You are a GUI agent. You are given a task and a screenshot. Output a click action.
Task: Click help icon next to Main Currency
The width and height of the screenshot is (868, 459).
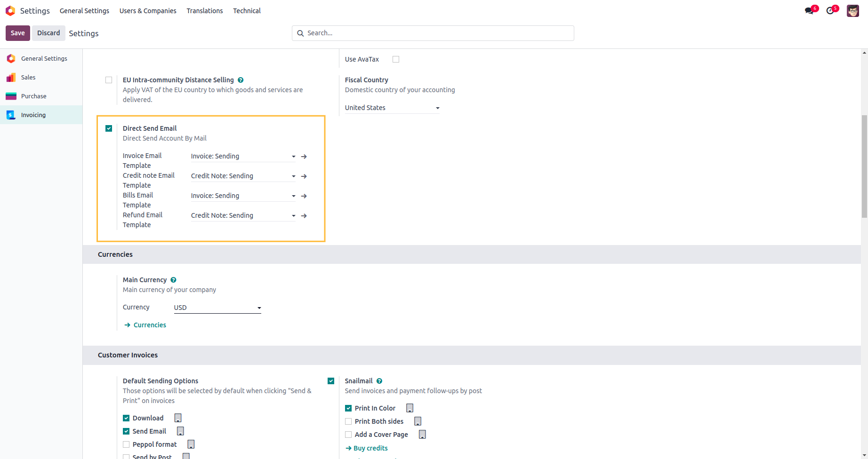click(x=173, y=280)
